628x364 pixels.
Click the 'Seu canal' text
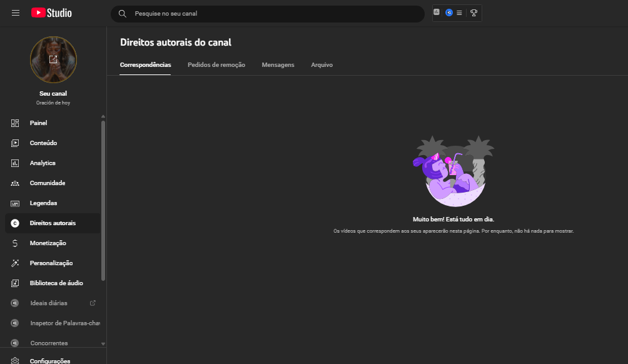[53, 93]
